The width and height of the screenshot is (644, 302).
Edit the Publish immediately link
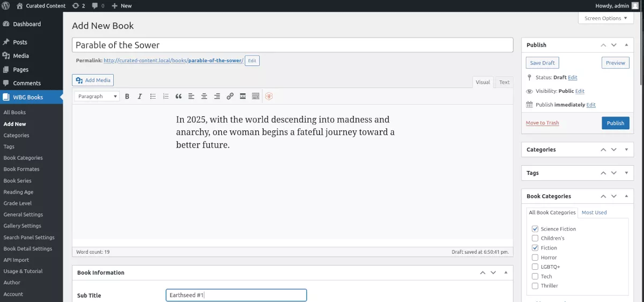(x=591, y=105)
